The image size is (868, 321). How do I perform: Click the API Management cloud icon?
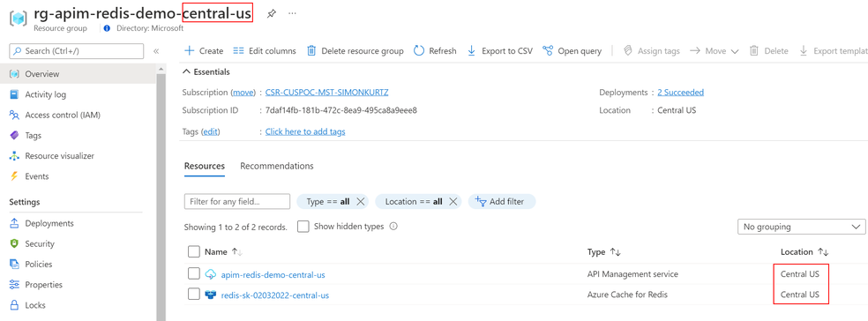point(210,274)
